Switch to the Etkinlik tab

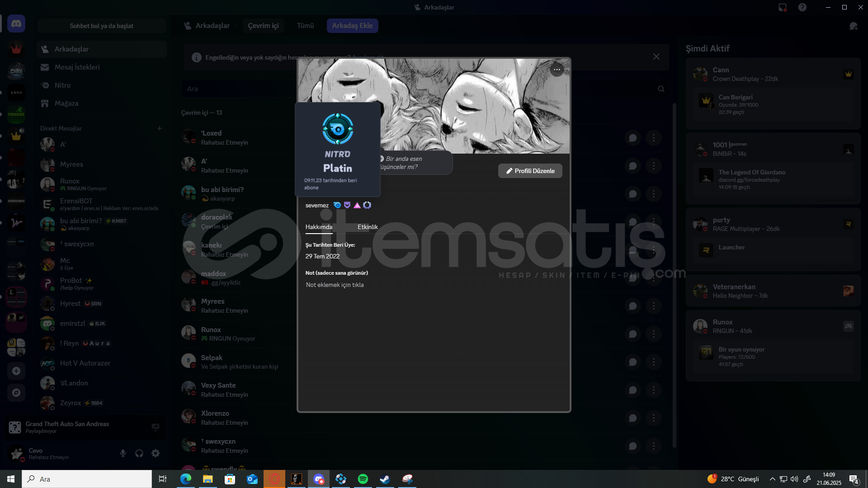click(368, 227)
